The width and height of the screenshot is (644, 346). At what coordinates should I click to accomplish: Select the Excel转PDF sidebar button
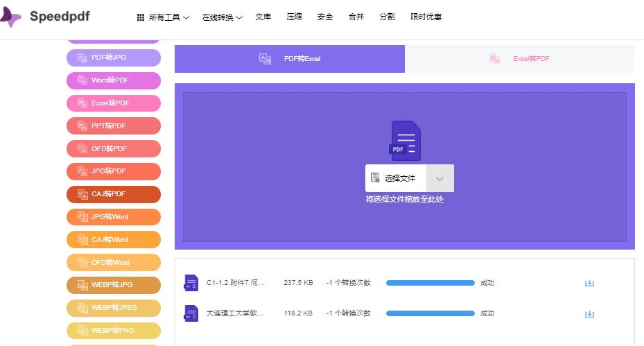(x=114, y=103)
